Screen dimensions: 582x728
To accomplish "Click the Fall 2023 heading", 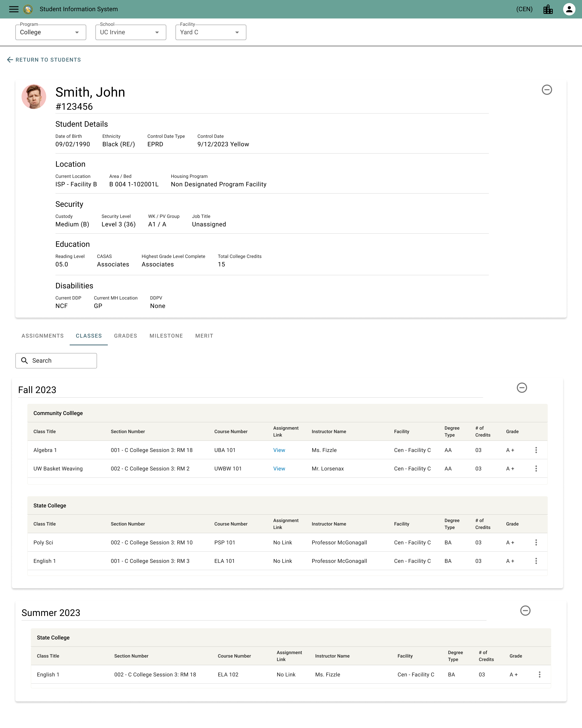I will pos(37,390).
